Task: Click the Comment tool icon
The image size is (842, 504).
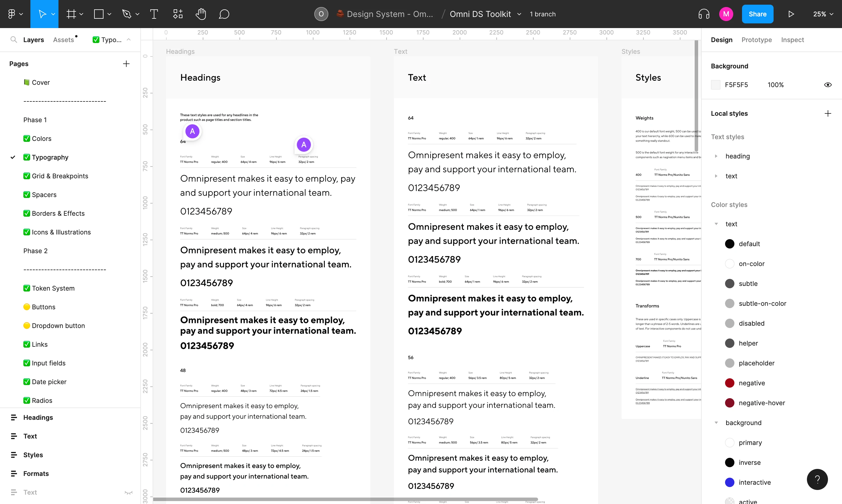Action: pyautogui.click(x=224, y=14)
